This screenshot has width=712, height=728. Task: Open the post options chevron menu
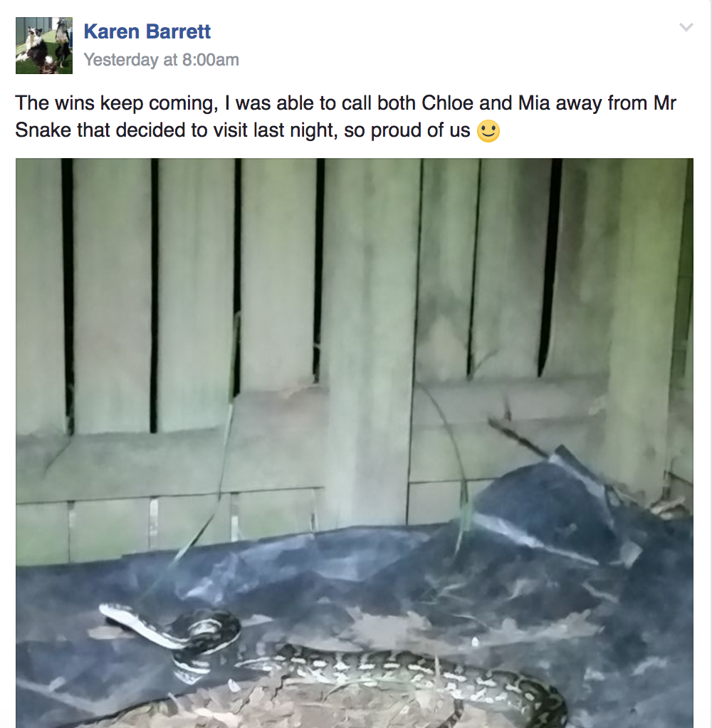(x=686, y=27)
